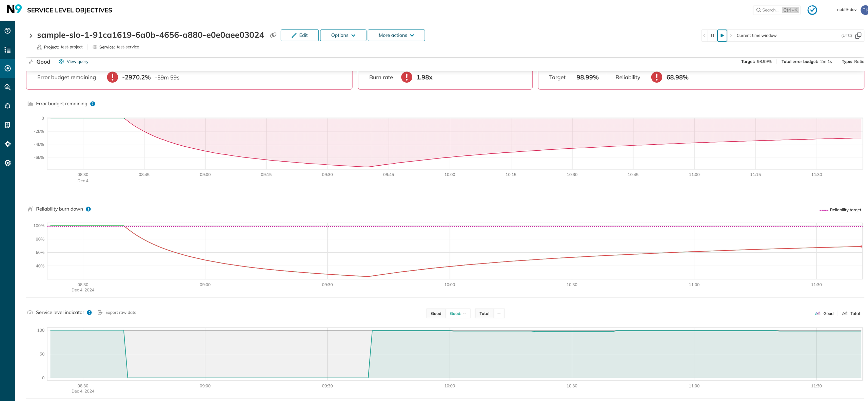Click the Nobl9 N9 logo
The width and height of the screenshot is (868, 401).
pos(14,9)
